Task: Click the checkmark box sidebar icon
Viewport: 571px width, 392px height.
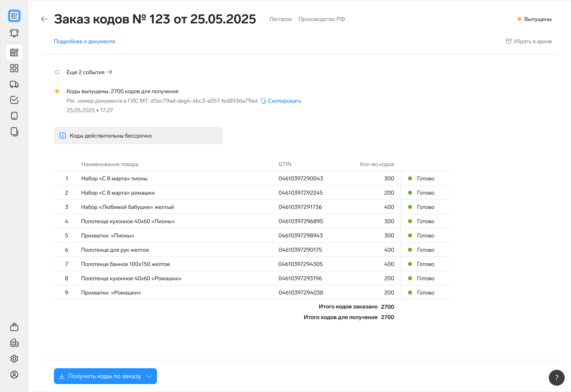Action: [x=14, y=100]
